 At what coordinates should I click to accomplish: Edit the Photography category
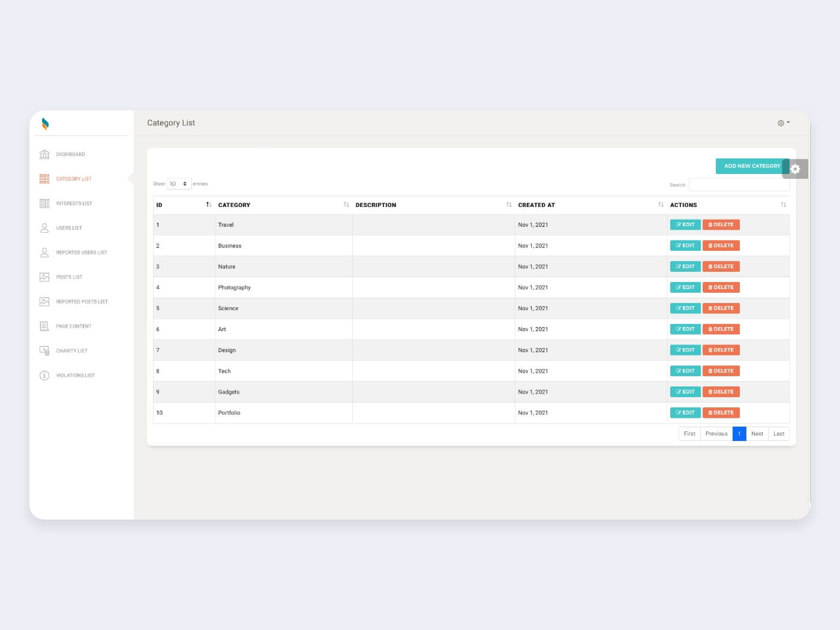[685, 288]
